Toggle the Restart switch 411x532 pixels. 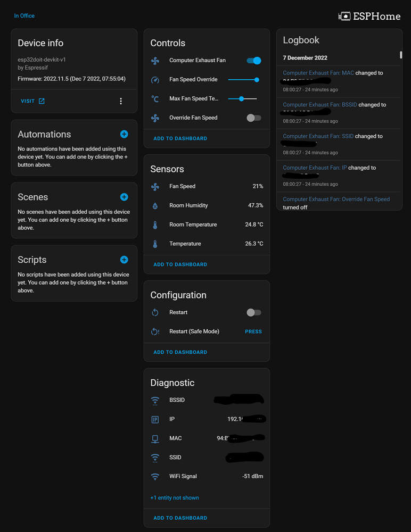click(x=254, y=312)
